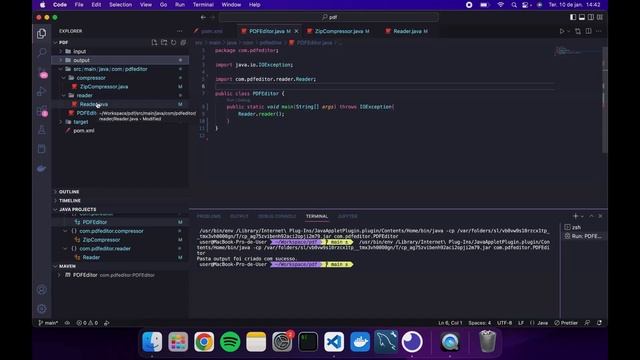Create a new file in PDF explorer

click(154, 42)
